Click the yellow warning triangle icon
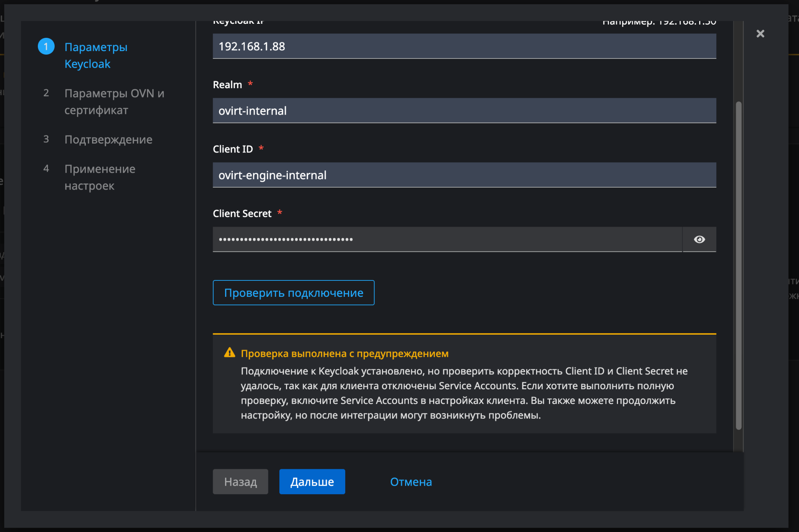Viewport: 799px width, 532px height. [230, 353]
